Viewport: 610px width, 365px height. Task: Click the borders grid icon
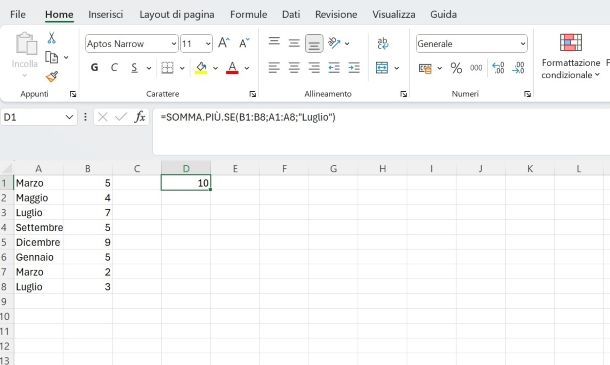point(167,68)
